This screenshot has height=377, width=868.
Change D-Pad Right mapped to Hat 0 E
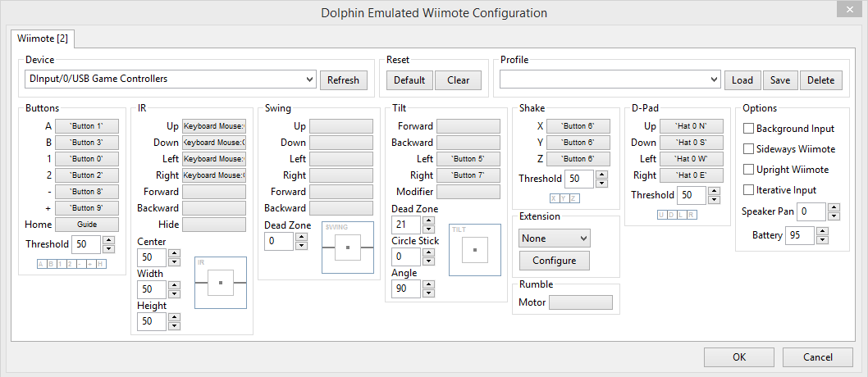692,175
